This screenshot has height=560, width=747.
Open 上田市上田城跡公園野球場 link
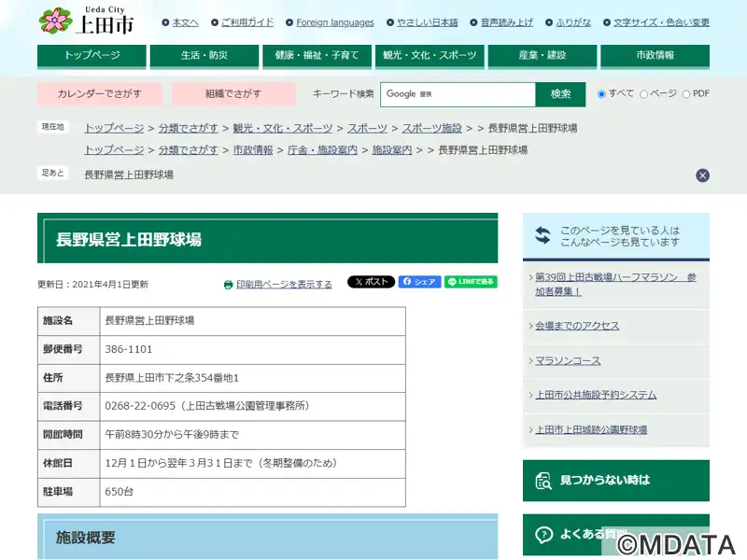(x=591, y=430)
